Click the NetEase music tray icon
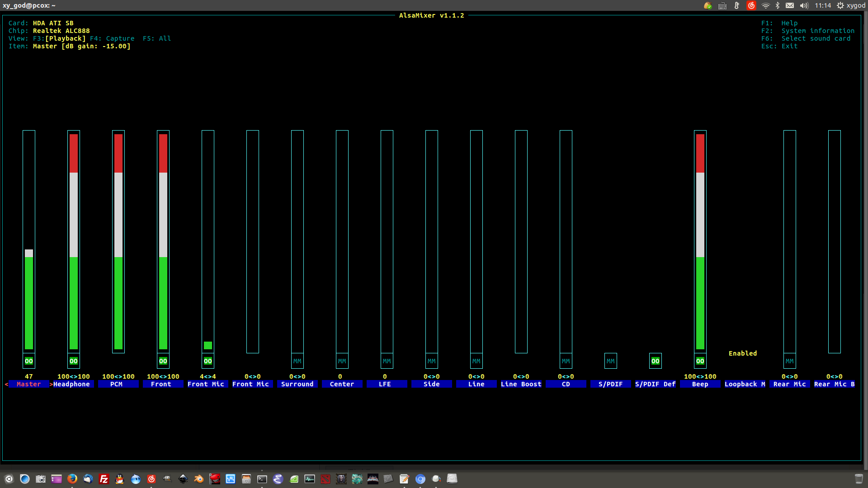This screenshot has width=868, height=488. [751, 5]
